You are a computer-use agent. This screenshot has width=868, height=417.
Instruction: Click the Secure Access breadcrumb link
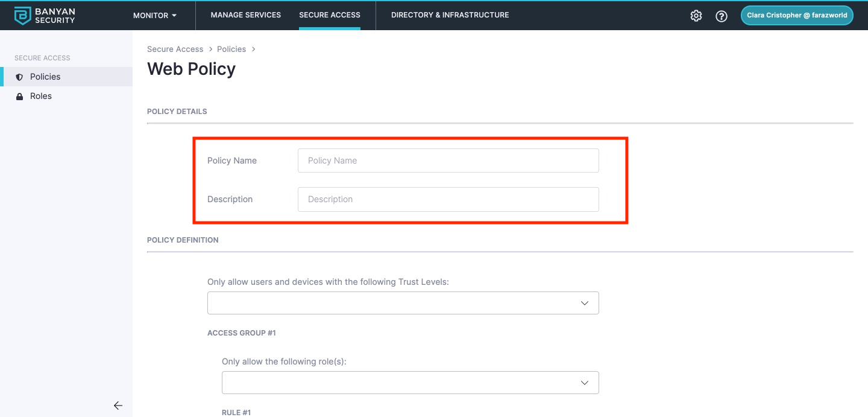[x=175, y=49]
